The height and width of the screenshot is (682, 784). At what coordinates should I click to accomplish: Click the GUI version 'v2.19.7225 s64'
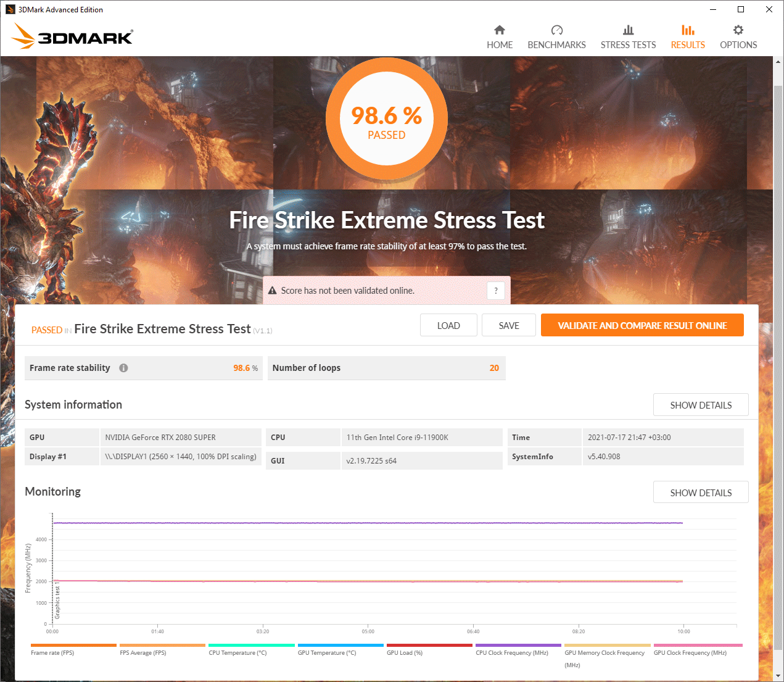371,460
